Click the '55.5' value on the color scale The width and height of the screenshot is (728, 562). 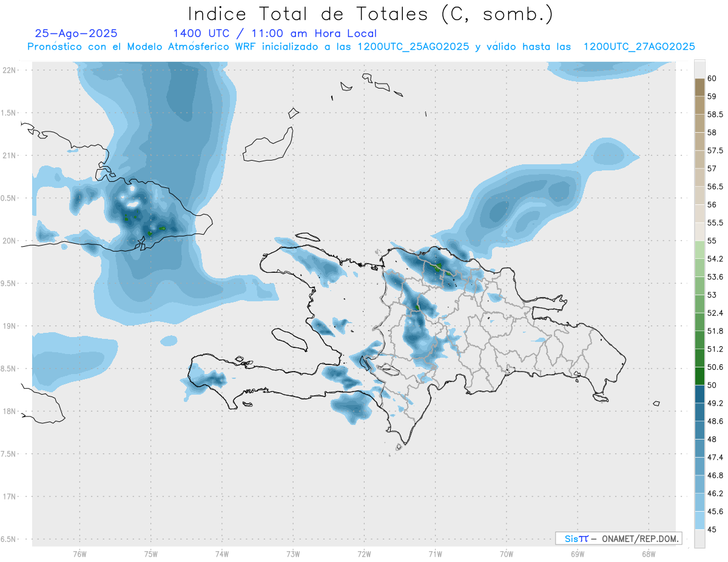[715, 223]
